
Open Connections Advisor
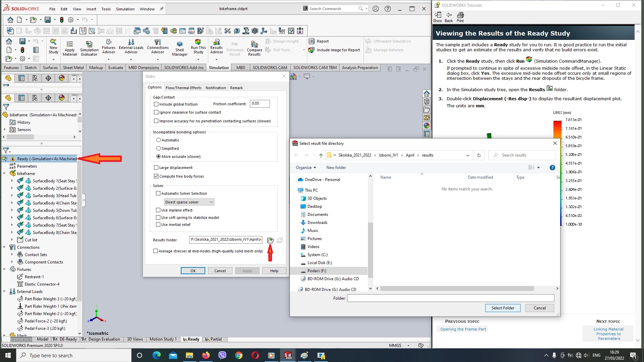[158, 47]
